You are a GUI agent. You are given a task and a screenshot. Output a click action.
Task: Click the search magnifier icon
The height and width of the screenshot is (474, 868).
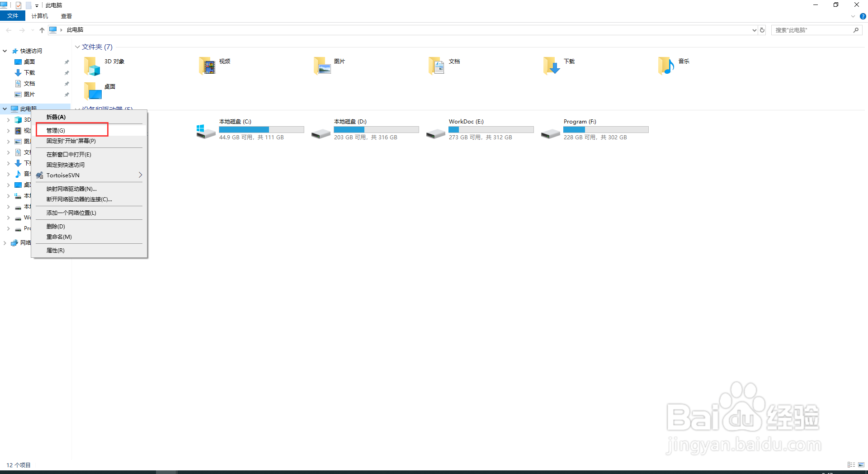(856, 30)
